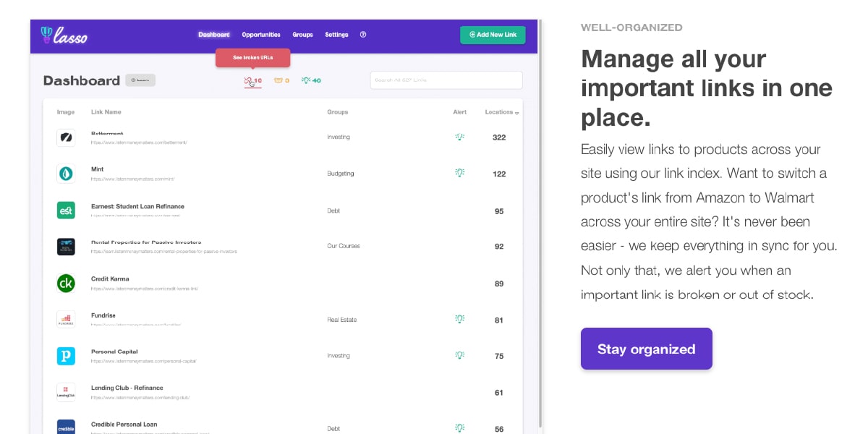Viewport: 868px width, 434px height.
Task: Open the Settings nav tab
Action: [x=336, y=35]
